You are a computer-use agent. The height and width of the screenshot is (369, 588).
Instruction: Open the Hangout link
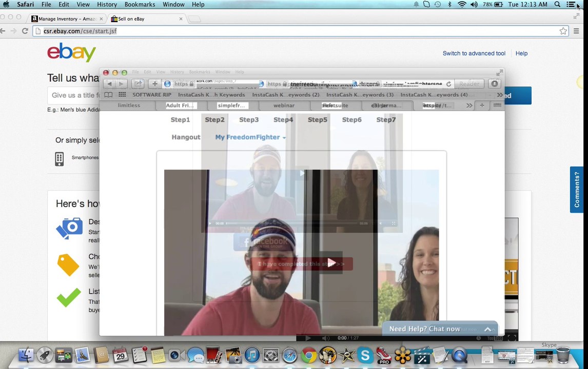[x=186, y=137]
